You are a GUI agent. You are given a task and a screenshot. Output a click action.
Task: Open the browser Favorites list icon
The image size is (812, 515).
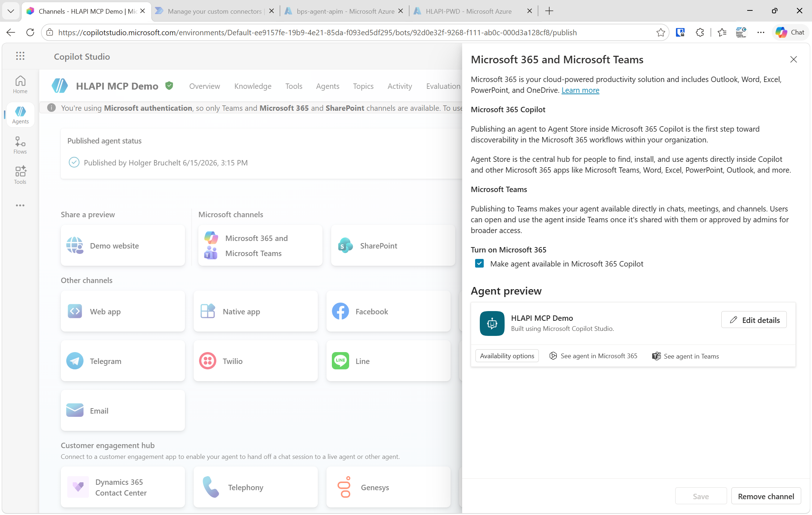pyautogui.click(x=722, y=32)
